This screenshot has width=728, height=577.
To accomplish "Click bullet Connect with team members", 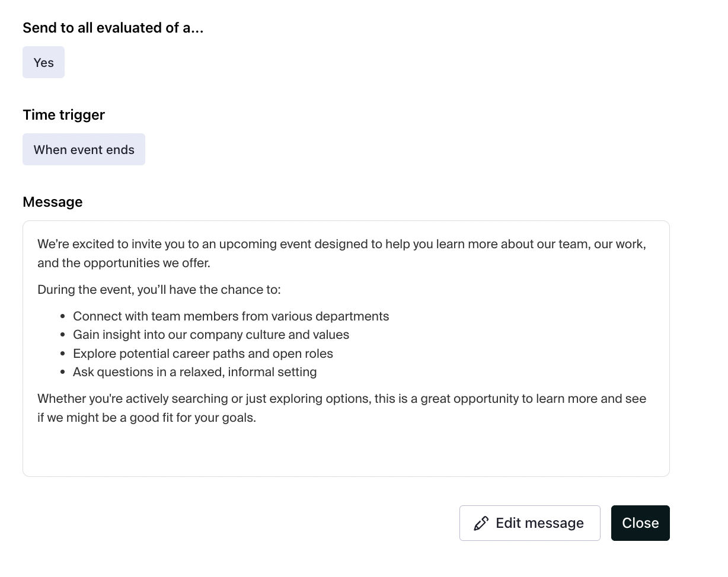I will coord(231,316).
